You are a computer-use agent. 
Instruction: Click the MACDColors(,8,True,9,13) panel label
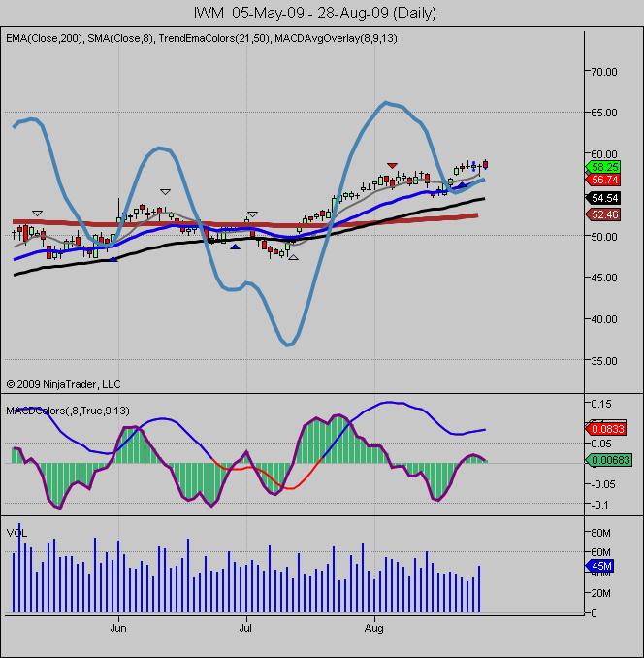(x=68, y=411)
